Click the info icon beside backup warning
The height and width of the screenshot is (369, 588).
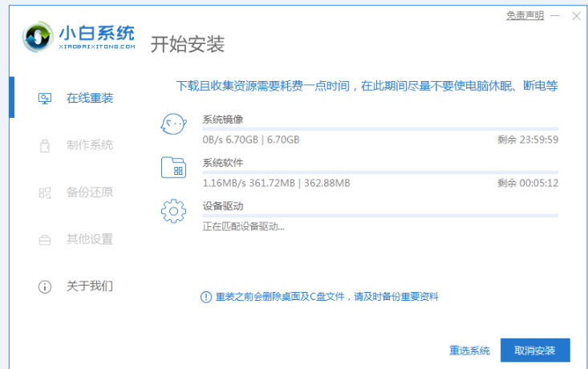(205, 297)
